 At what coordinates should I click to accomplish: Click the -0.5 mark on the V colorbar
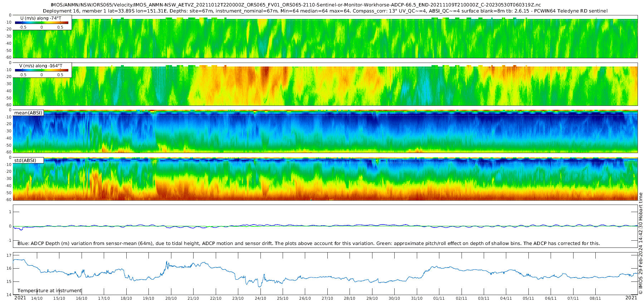click(x=23, y=75)
